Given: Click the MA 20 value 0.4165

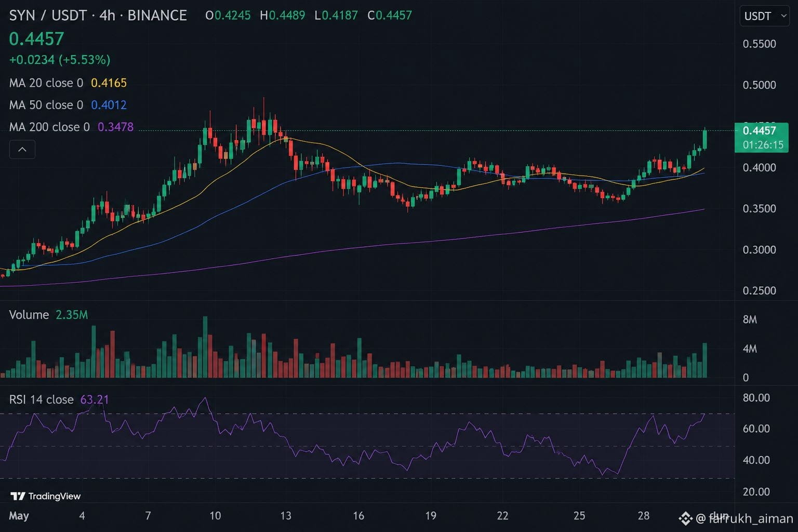Looking at the screenshot, I should (x=109, y=83).
